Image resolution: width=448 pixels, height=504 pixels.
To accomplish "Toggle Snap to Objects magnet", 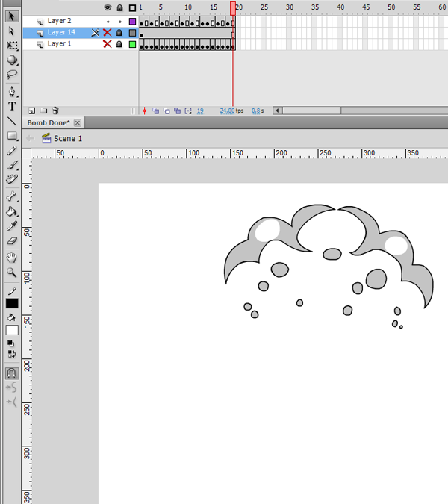I will pyautogui.click(x=12, y=373).
